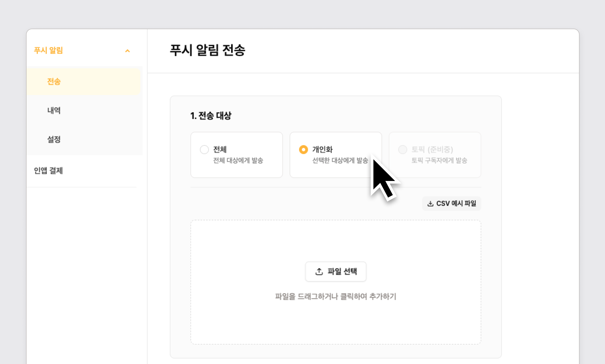Go to the 내역 sidebar menu item
Image resolution: width=605 pixels, height=364 pixels.
pyautogui.click(x=54, y=110)
